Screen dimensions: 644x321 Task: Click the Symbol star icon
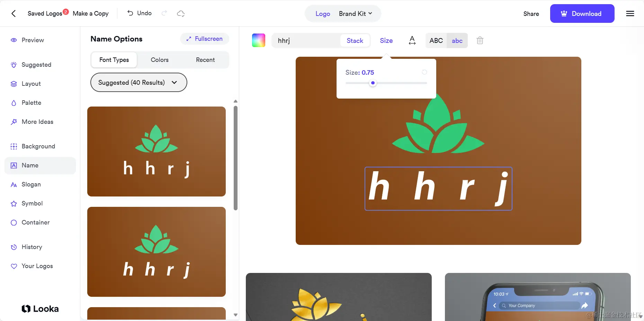[x=14, y=204]
